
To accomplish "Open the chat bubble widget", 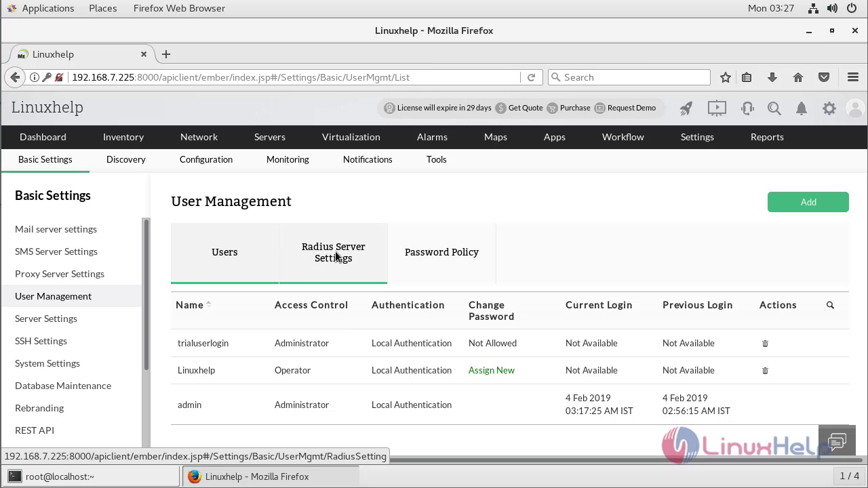I will [x=837, y=443].
